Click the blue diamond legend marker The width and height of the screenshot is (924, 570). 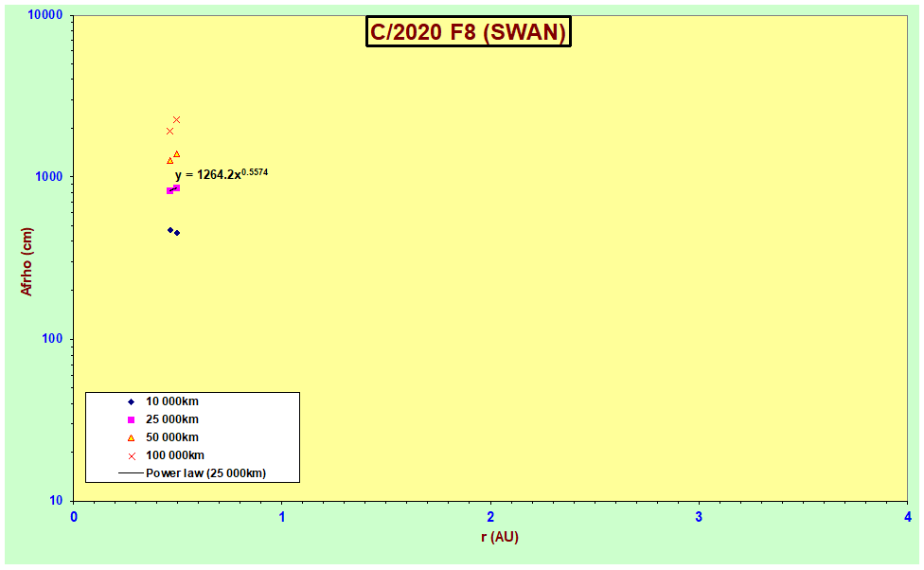click(132, 402)
